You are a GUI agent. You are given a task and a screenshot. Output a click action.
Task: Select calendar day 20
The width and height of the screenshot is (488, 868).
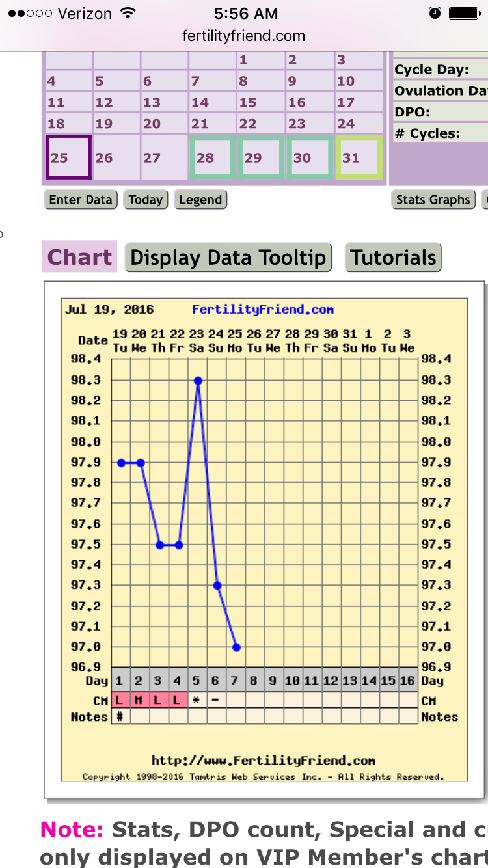[165, 124]
